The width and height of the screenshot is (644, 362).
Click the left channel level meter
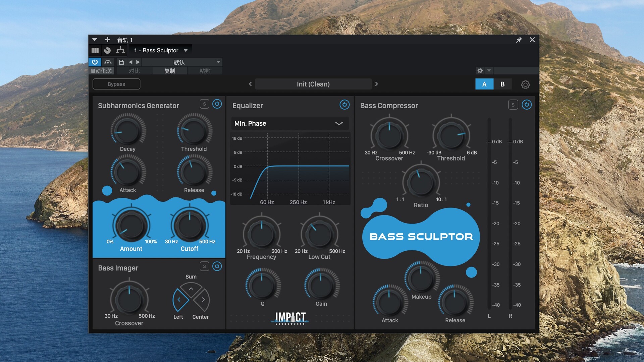(489, 214)
